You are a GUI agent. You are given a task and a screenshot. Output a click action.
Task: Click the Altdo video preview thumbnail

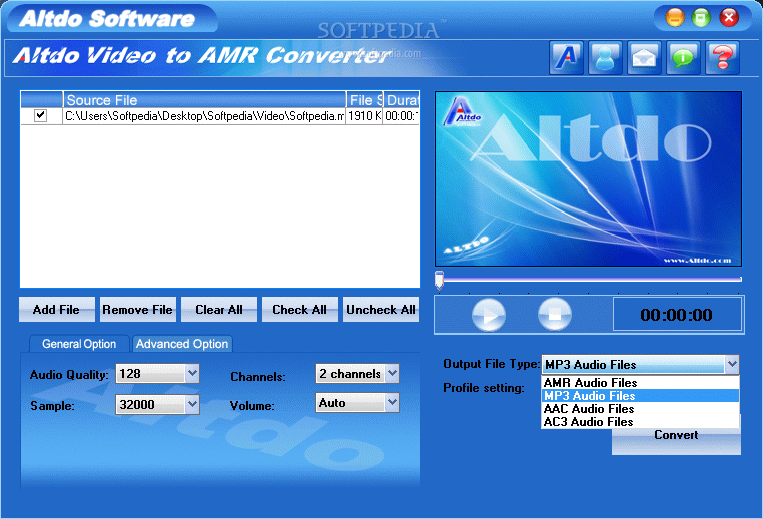(x=588, y=179)
